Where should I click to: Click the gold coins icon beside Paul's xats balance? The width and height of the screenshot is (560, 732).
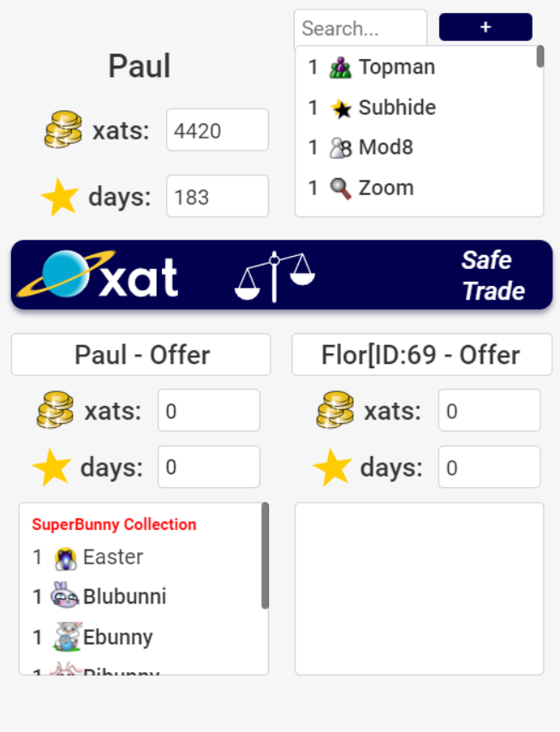[62, 130]
